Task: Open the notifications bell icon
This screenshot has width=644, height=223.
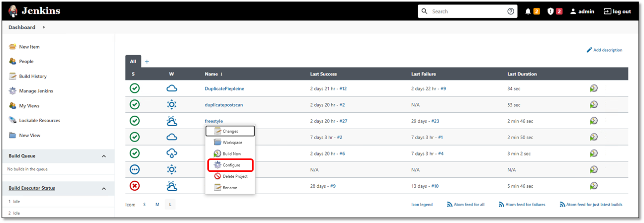Action: click(528, 11)
